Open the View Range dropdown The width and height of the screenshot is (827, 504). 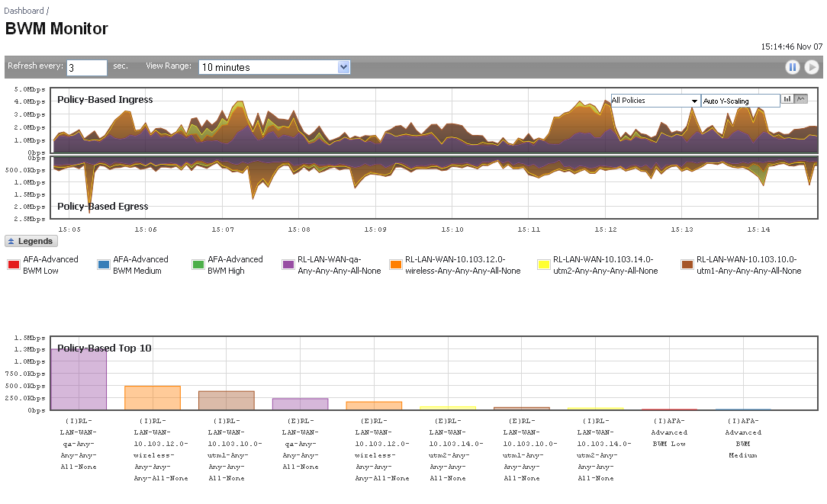(274, 67)
